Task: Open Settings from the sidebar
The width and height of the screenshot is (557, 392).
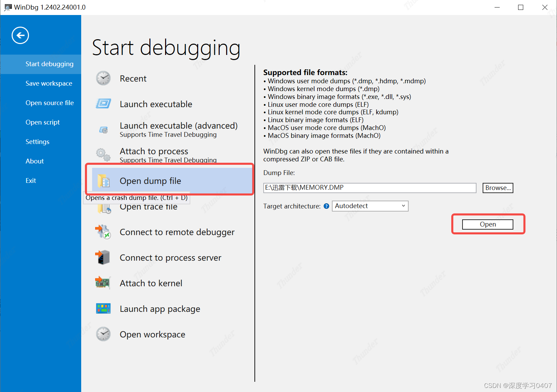Action: (38, 142)
